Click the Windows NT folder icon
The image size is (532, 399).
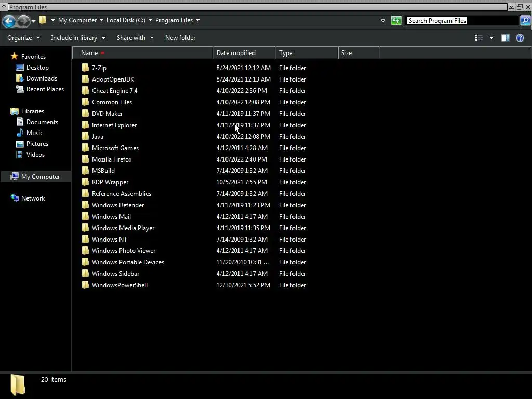86,239
